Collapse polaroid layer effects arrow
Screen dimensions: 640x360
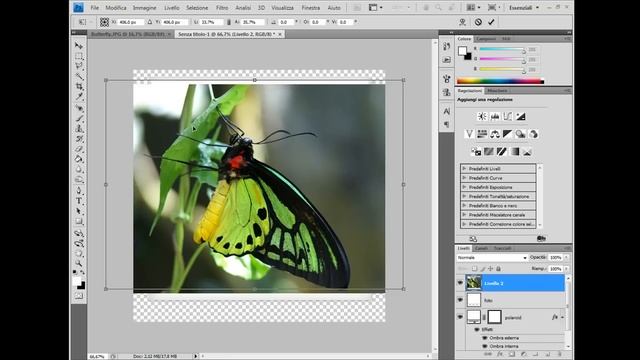[x=562, y=317]
